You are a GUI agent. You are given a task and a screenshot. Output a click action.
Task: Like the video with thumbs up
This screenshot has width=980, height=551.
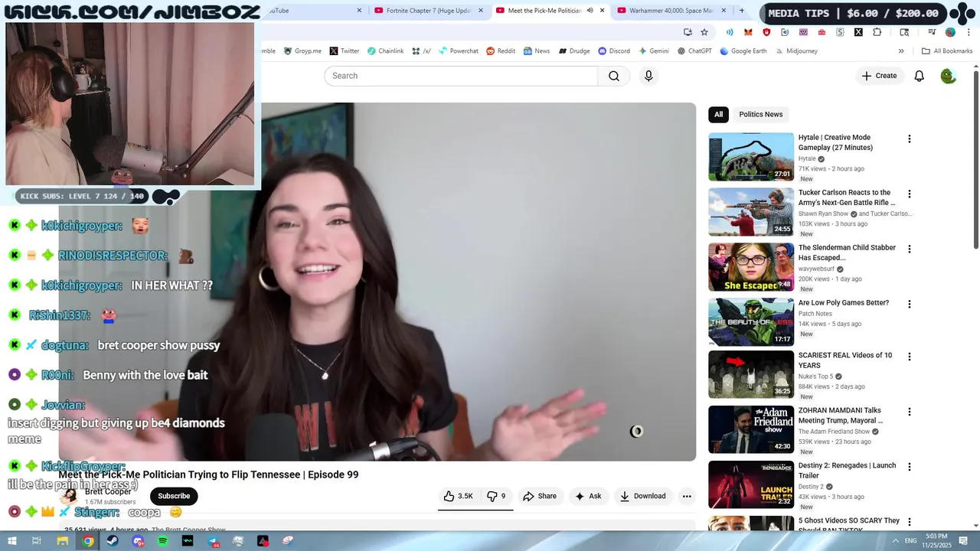[x=459, y=496]
